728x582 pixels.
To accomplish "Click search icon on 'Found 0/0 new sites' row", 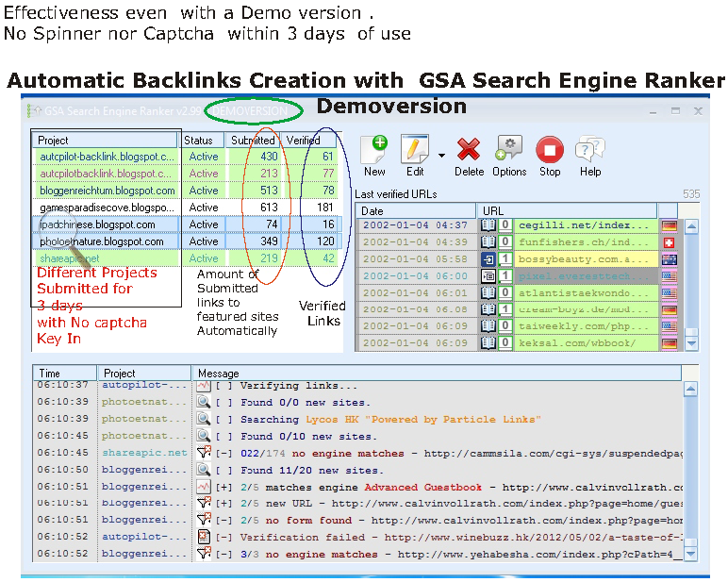I will pyautogui.click(x=204, y=402).
